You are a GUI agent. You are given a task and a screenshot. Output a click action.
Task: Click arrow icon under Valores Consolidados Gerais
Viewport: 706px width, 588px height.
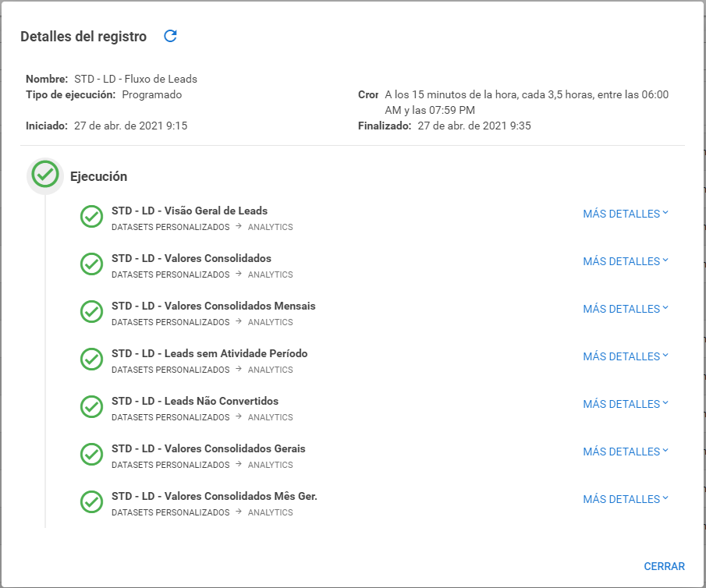239,464
